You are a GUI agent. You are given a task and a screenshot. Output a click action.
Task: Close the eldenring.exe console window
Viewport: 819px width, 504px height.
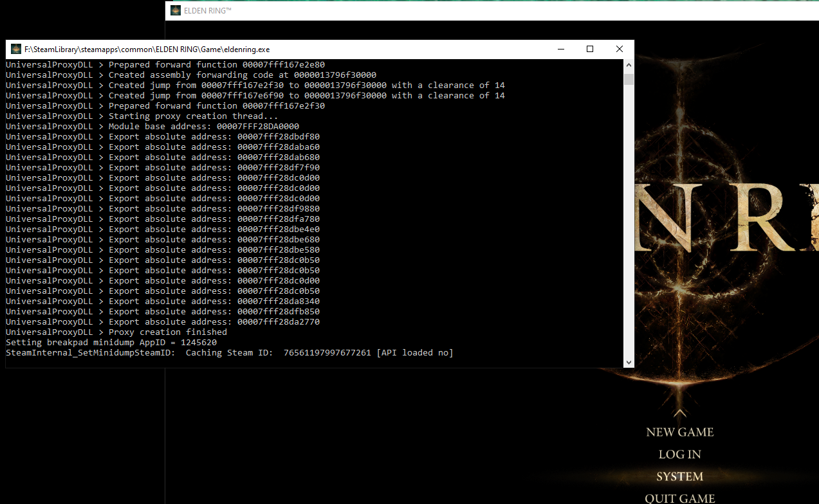(619, 49)
